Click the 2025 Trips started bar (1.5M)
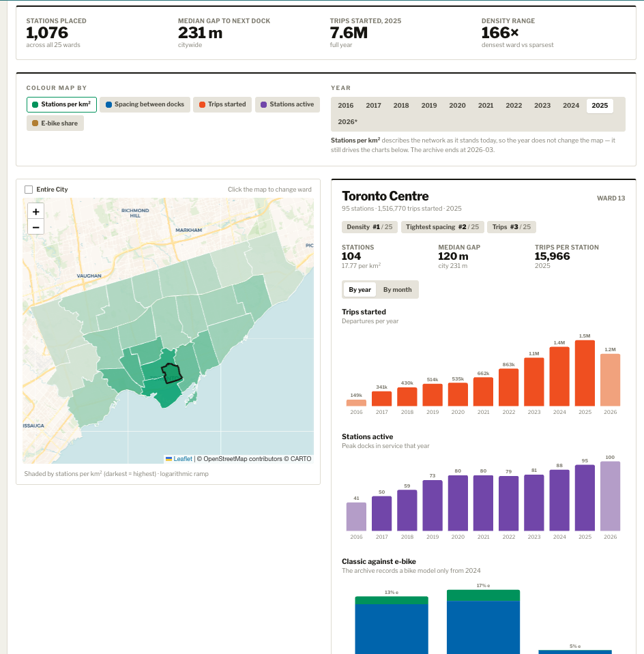Screen dimensions: 644x654 click(x=585, y=373)
